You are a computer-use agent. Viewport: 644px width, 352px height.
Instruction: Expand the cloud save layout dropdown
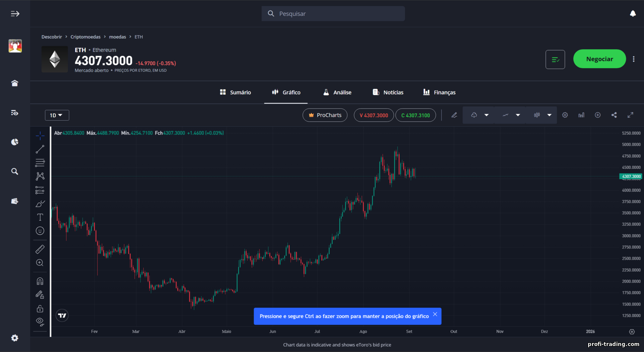(486, 115)
